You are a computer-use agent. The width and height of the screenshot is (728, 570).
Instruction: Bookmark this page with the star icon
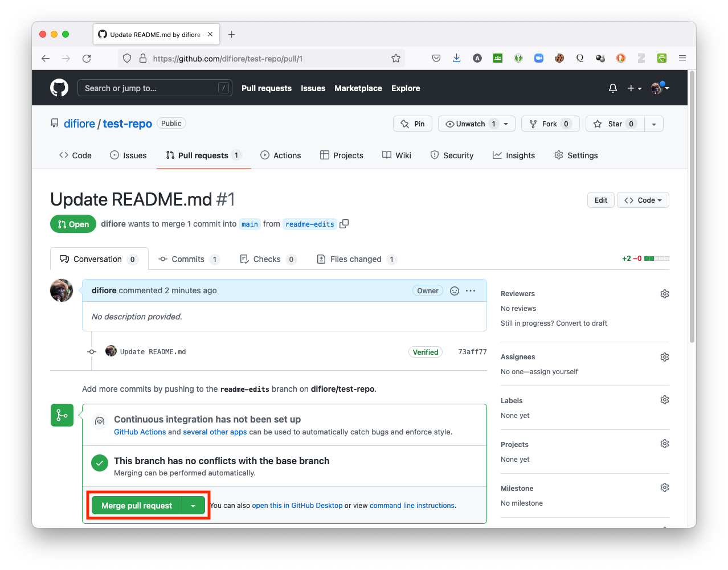[396, 58]
